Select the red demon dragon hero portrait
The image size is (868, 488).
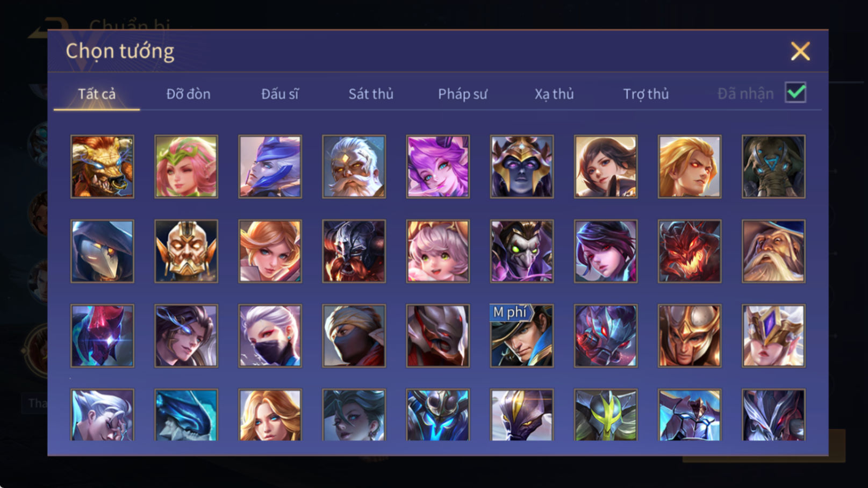tap(689, 251)
